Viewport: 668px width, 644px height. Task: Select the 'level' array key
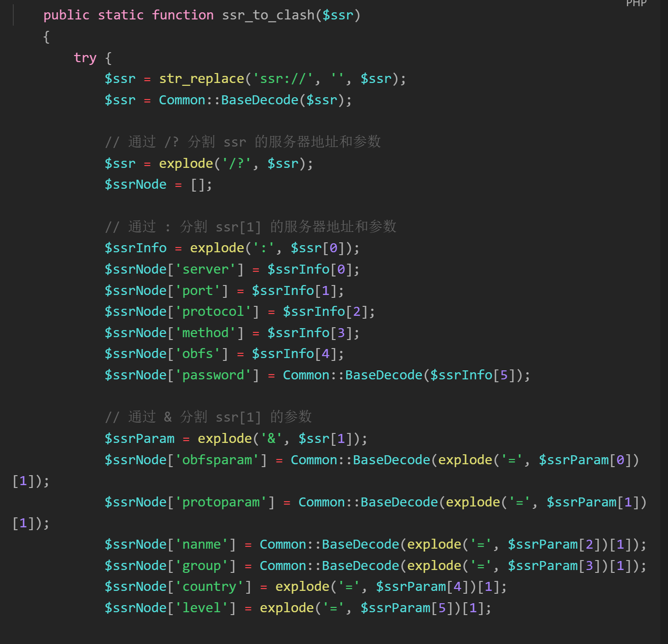(201, 608)
